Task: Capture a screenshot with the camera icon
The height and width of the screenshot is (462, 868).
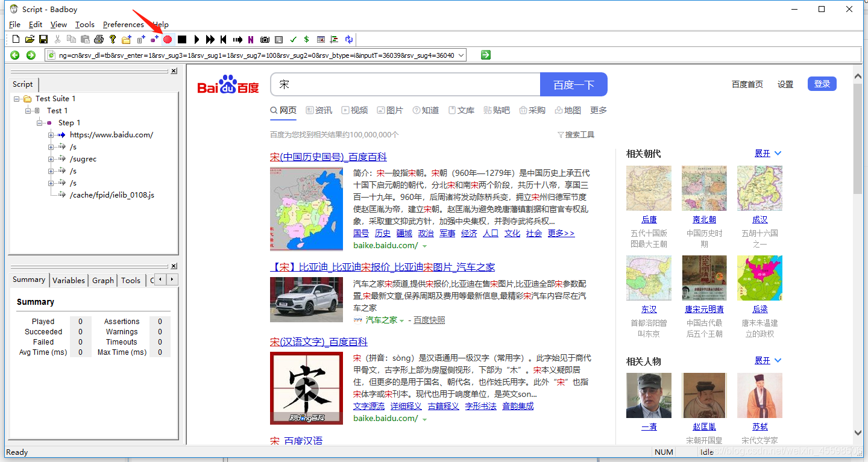Action: click(265, 39)
